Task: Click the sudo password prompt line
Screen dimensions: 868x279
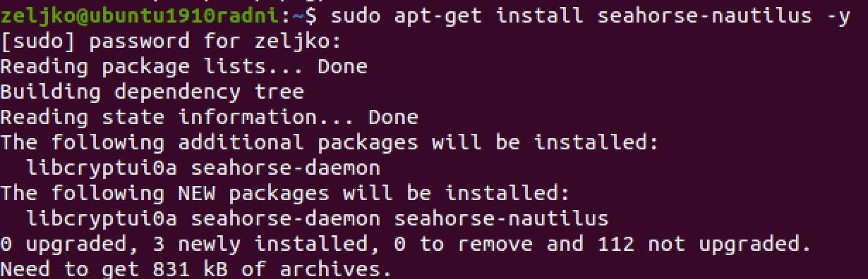Action: pos(171,42)
